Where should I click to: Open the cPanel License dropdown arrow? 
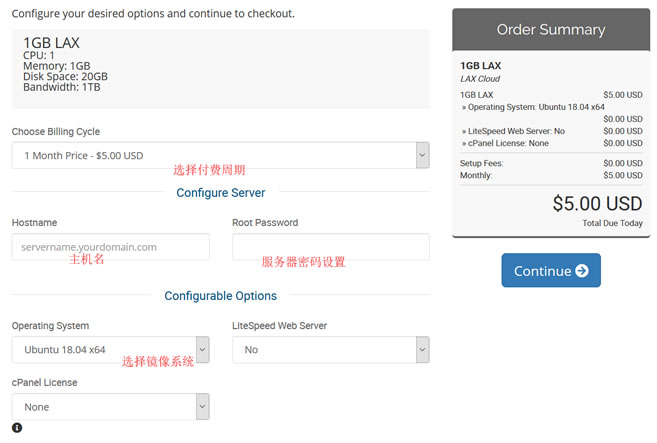202,407
